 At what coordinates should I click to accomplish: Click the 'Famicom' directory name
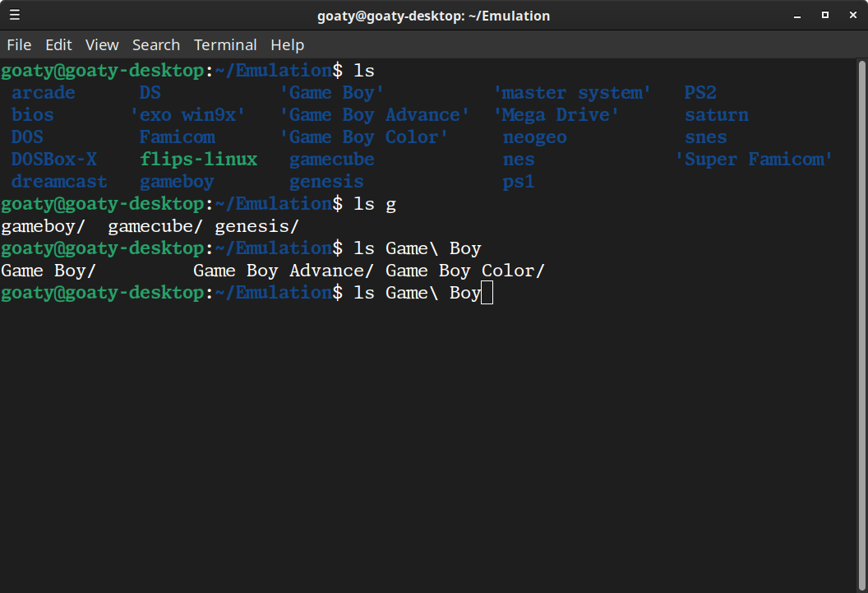point(178,137)
